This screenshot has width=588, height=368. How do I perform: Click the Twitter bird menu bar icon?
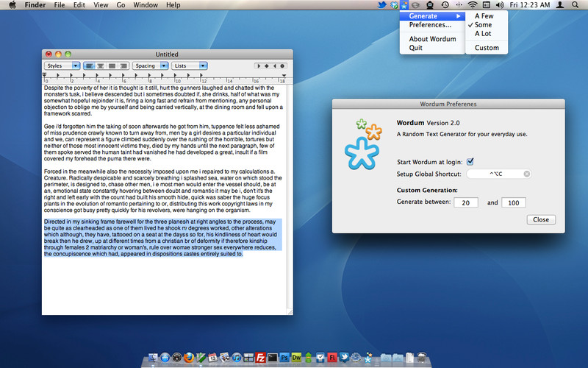point(381,5)
